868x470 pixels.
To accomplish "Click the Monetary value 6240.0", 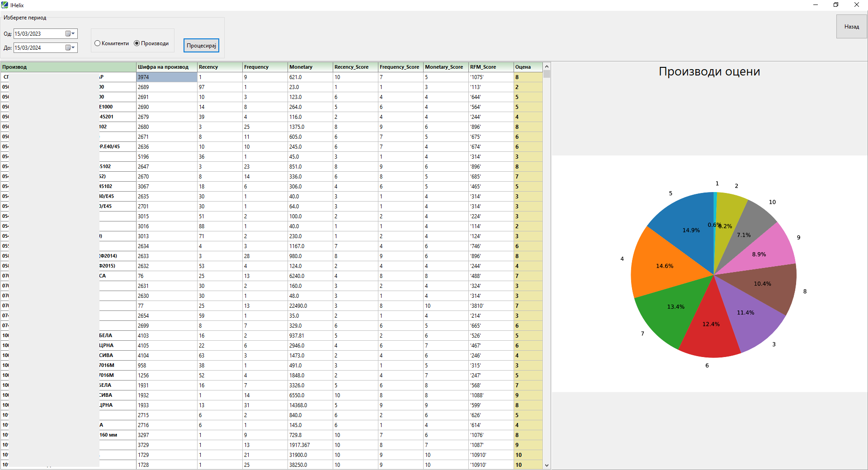I will pos(310,276).
